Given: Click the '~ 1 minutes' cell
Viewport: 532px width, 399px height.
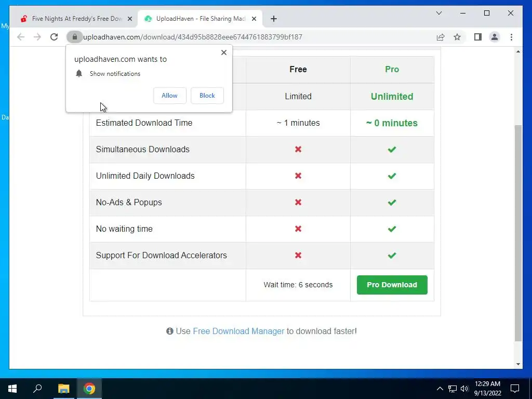Looking at the screenshot, I should [x=298, y=123].
